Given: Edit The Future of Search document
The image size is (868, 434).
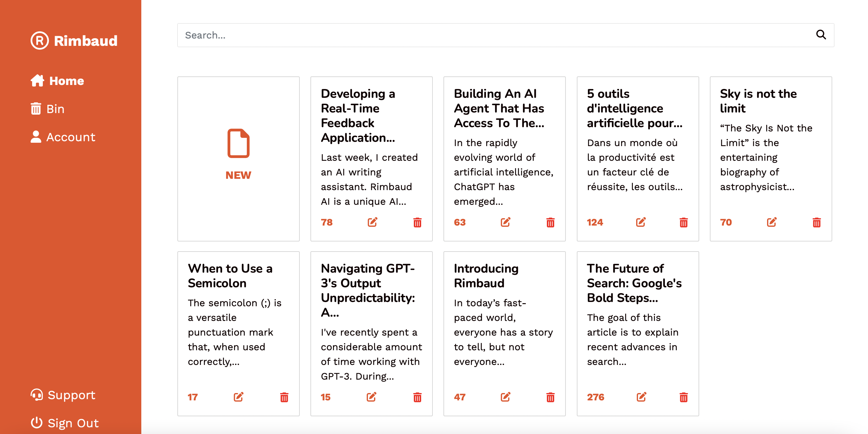Looking at the screenshot, I should pyautogui.click(x=642, y=397).
